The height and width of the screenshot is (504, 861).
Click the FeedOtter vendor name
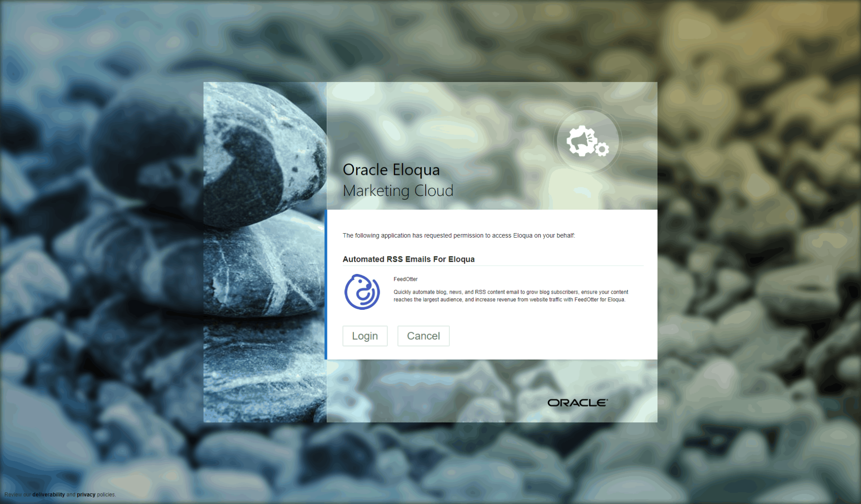pos(405,279)
